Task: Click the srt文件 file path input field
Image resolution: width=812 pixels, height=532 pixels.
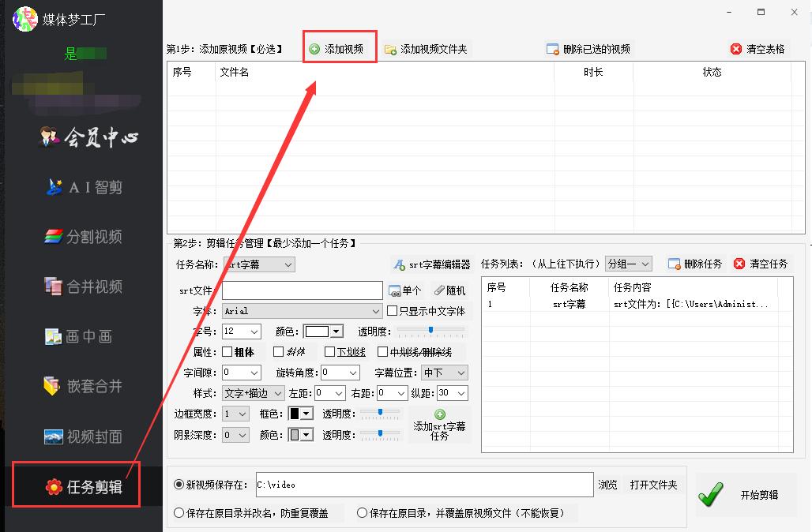Action: click(303, 290)
